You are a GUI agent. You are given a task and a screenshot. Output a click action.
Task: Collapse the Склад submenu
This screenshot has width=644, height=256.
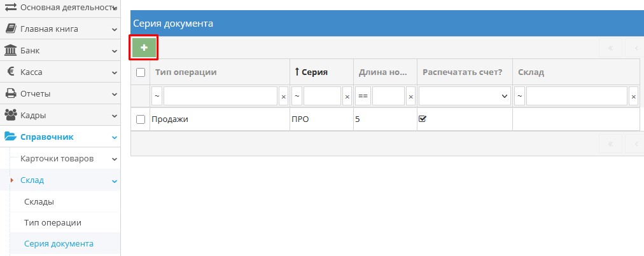(114, 180)
